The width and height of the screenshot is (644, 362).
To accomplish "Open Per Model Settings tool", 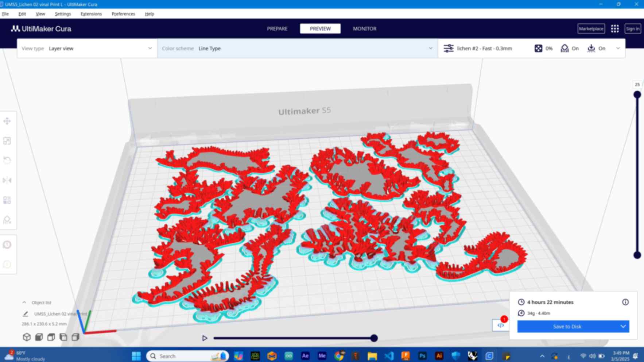I will click(7, 200).
